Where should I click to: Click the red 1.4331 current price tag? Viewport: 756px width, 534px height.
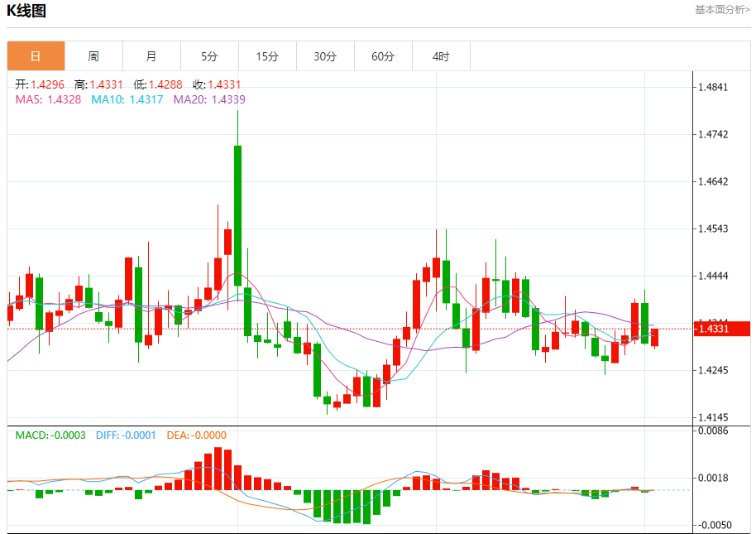pos(721,329)
